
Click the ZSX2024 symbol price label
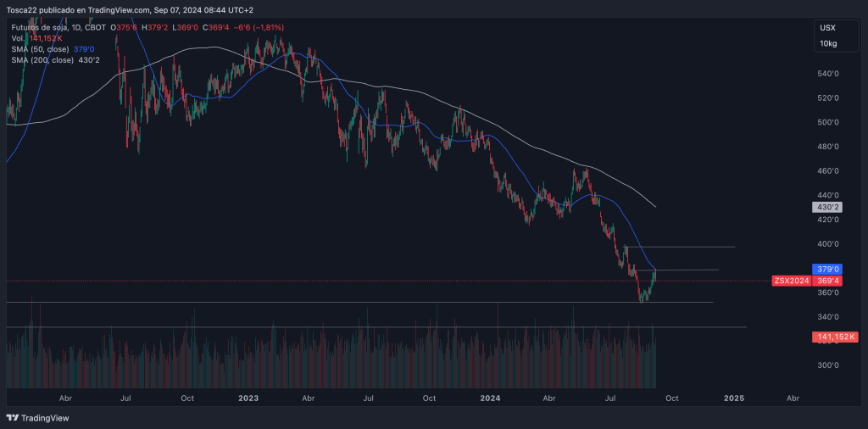(791, 281)
